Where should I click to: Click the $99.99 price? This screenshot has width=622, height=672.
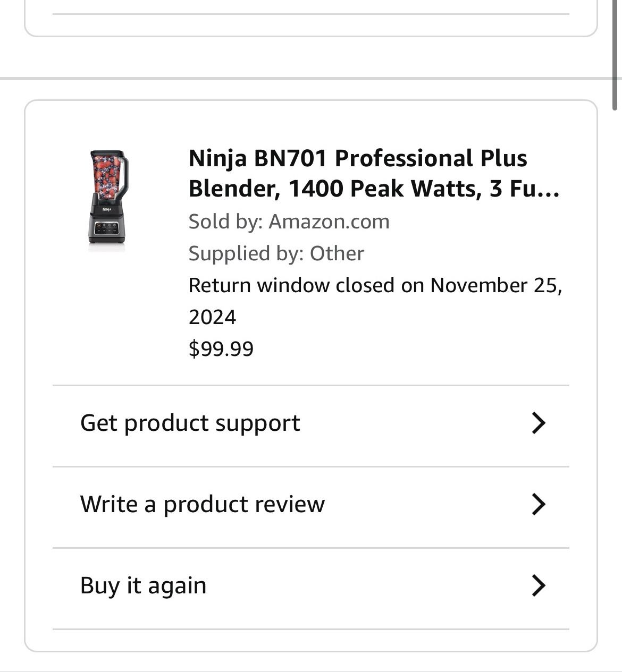[221, 349]
